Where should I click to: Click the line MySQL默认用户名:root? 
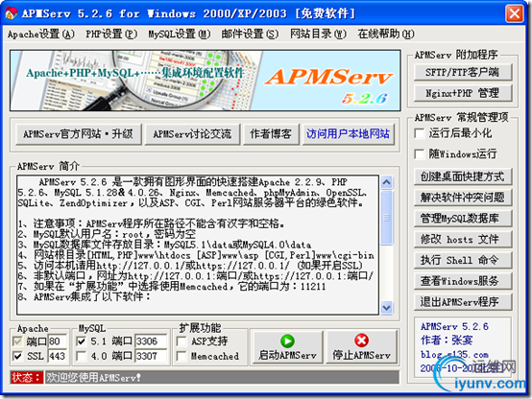coord(107,234)
